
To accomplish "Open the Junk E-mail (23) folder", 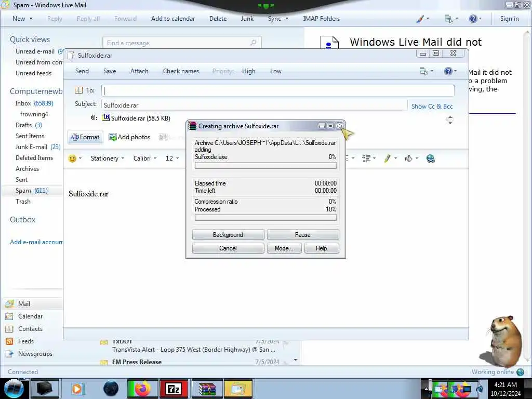I will coord(38,147).
